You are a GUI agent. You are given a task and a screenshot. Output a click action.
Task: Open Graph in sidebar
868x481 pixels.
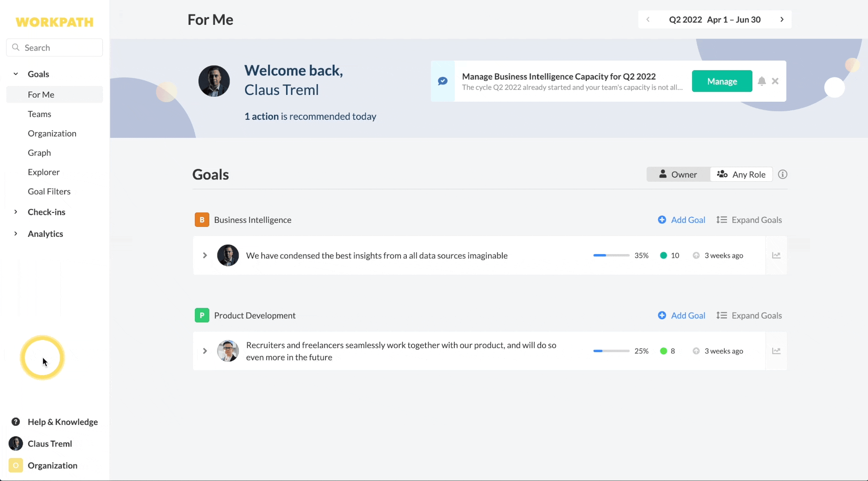(39, 153)
